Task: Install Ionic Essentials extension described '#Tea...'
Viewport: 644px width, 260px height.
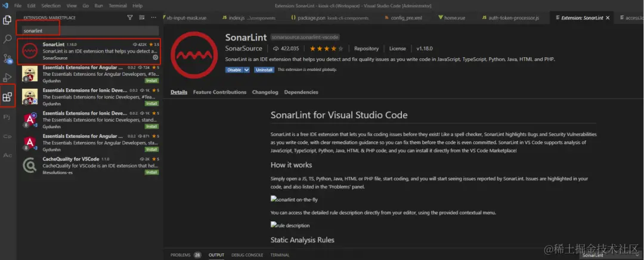Action: 151,104
